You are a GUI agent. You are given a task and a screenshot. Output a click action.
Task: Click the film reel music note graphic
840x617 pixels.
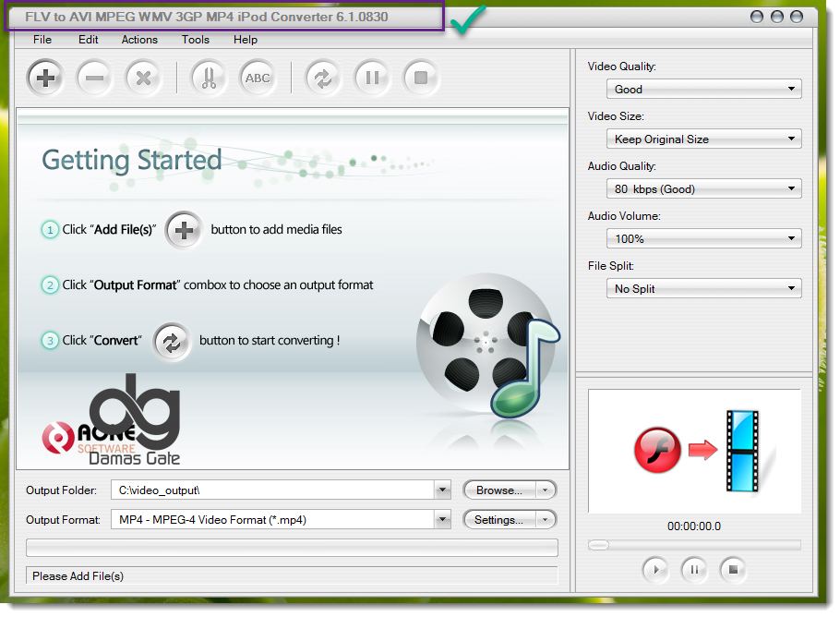487,345
